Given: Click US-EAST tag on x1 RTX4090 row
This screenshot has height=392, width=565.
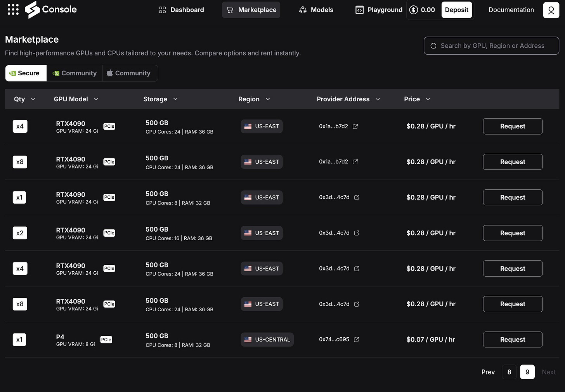Looking at the screenshot, I should tap(262, 198).
